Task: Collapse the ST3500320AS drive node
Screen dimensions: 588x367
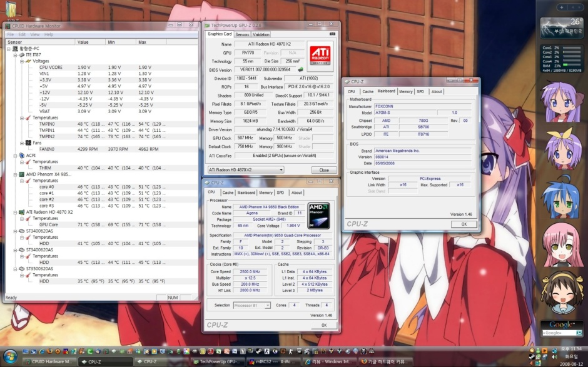Action: click(x=16, y=269)
